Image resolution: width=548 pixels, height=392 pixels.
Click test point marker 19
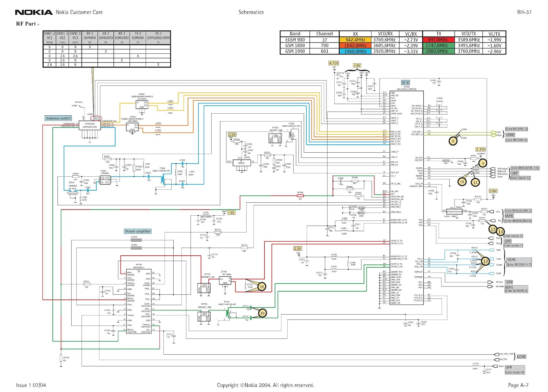point(262,313)
